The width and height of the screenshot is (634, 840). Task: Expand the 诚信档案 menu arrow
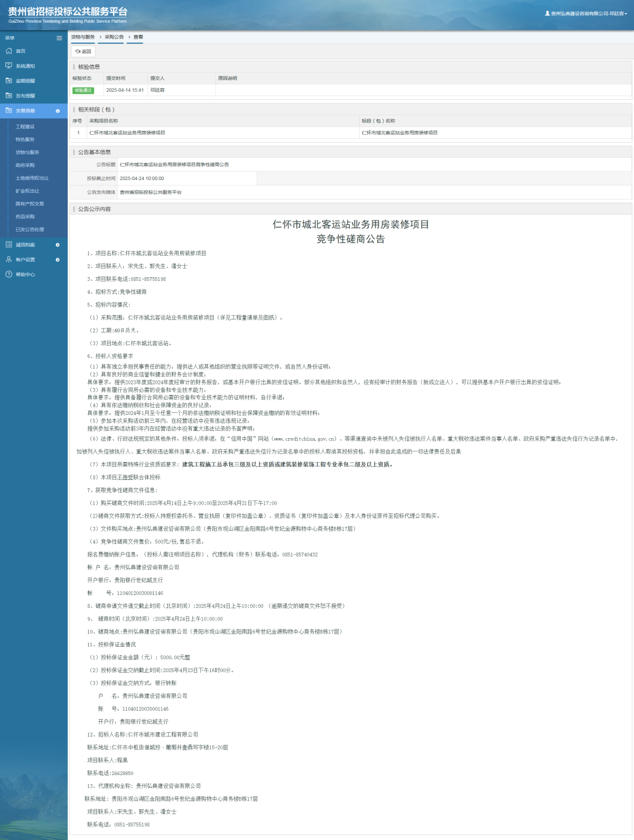(58, 245)
